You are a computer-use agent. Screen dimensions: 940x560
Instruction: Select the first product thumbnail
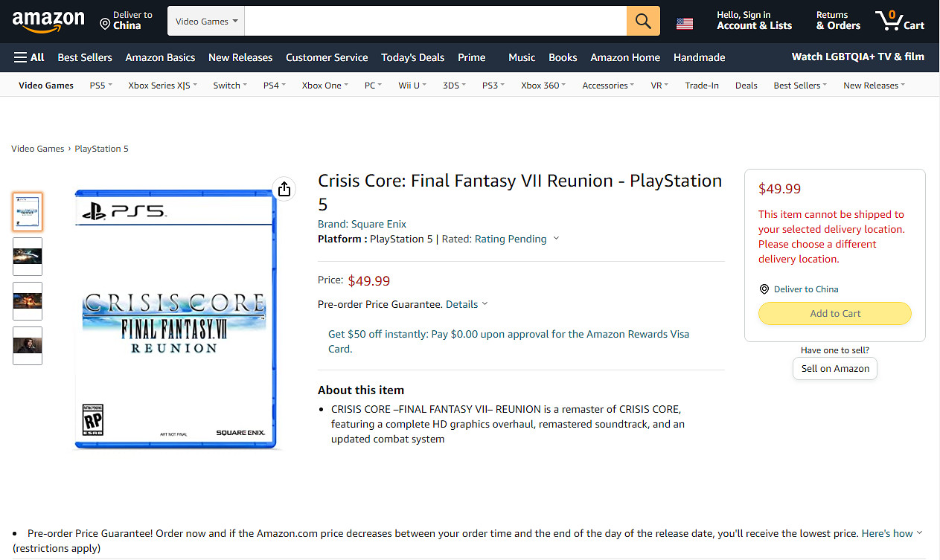coord(28,212)
